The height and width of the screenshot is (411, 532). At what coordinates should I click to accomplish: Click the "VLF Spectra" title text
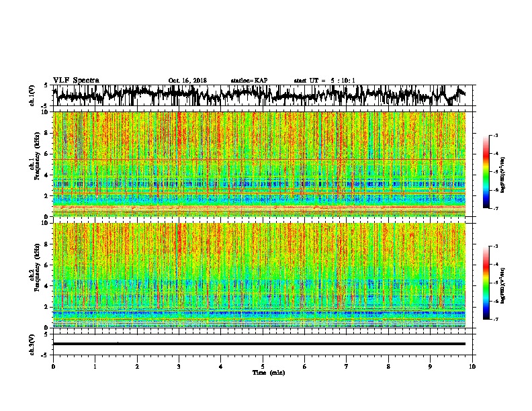tap(76, 81)
